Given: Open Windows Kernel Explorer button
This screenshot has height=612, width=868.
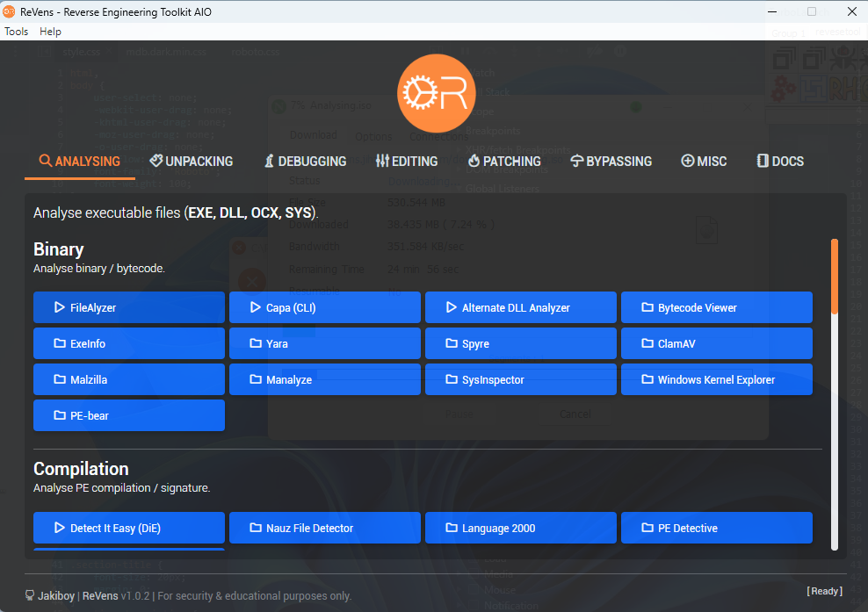Looking at the screenshot, I should coord(717,379).
